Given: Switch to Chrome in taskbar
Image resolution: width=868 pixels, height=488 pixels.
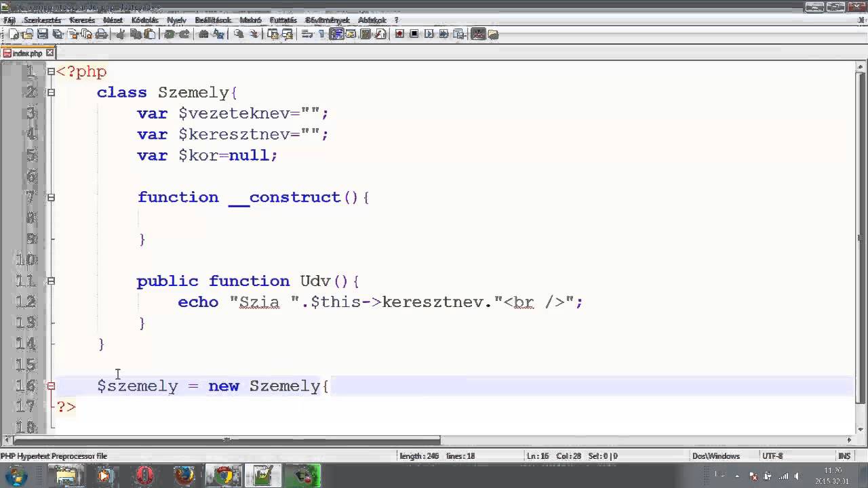Looking at the screenshot, I should tap(223, 476).
